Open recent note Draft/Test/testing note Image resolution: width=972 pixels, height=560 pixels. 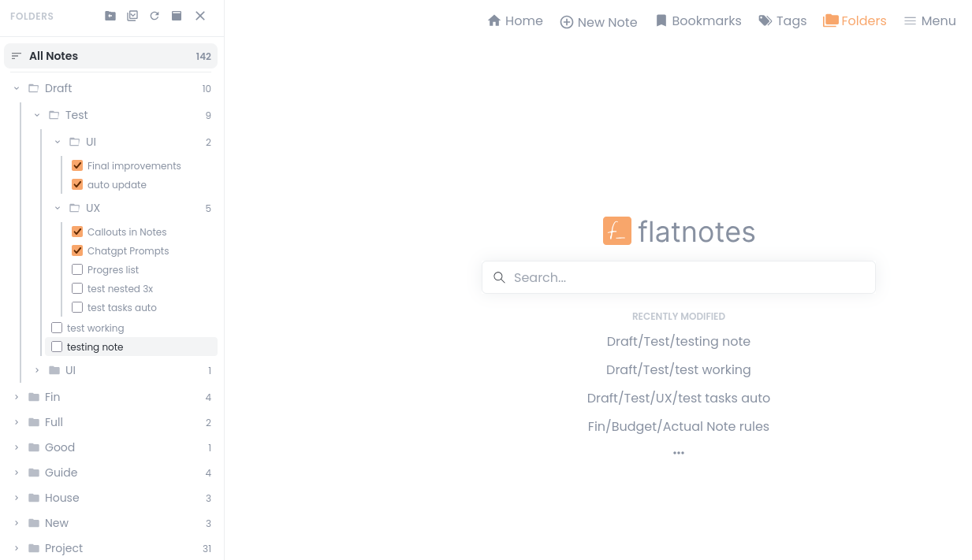coord(679,341)
